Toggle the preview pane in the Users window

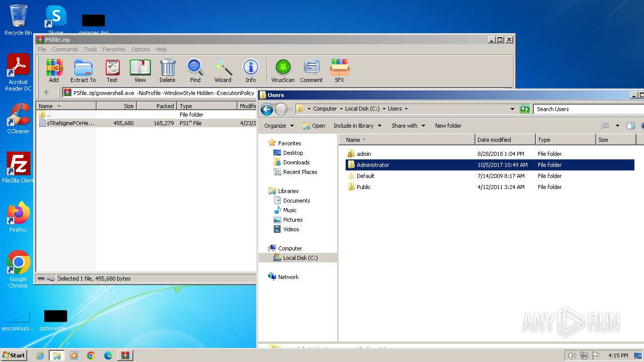tap(631, 126)
